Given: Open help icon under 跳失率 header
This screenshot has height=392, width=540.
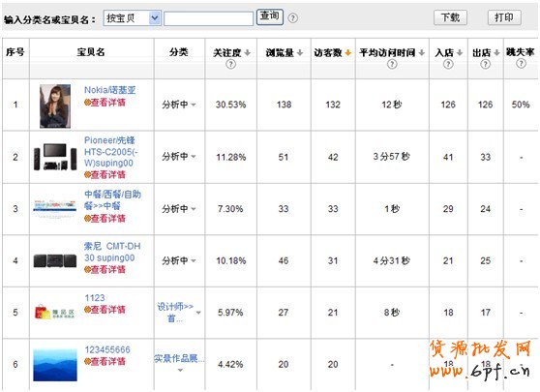Looking at the screenshot, I should pos(521,63).
